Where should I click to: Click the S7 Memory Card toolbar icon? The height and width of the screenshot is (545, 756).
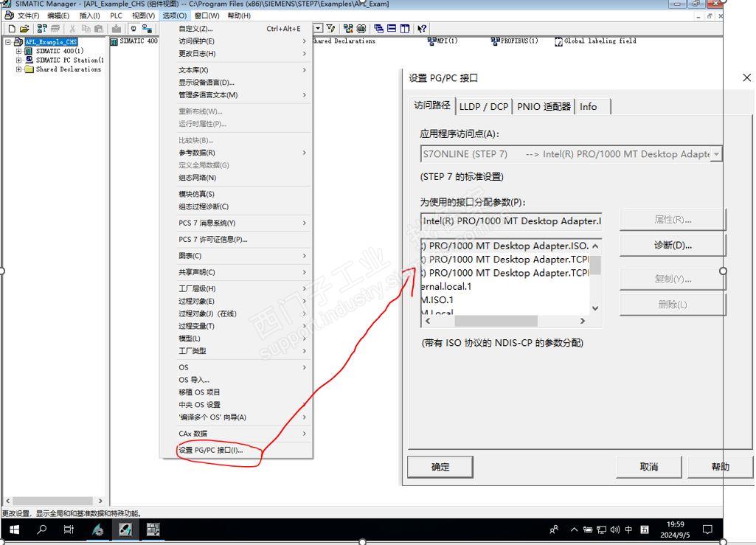pos(55,29)
